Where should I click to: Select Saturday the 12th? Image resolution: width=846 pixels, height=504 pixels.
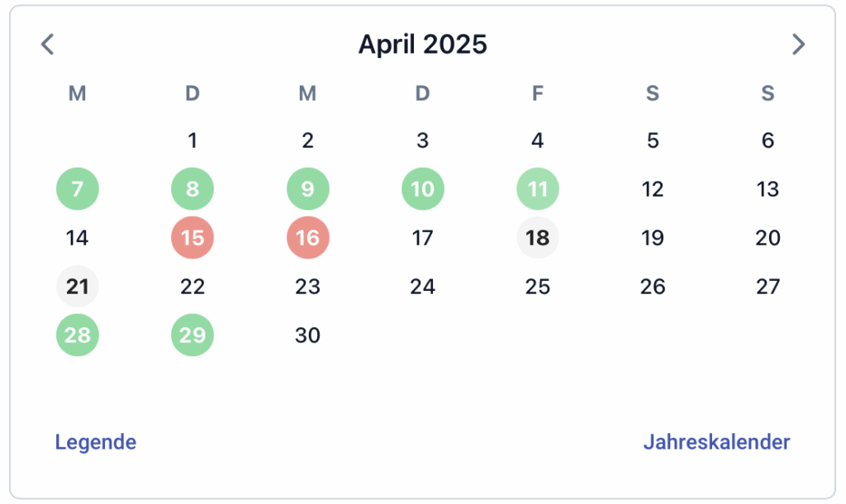[x=653, y=189]
